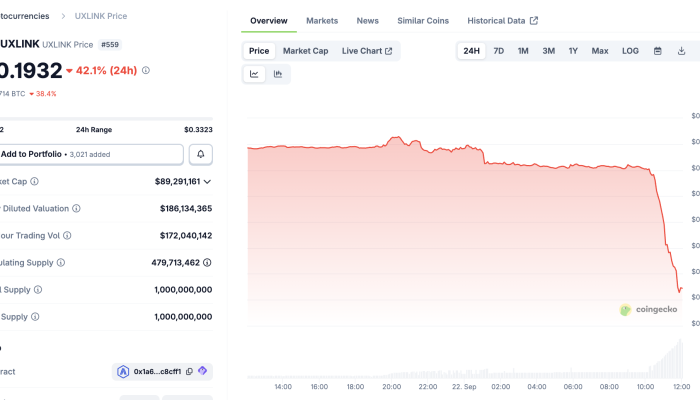Click the Arbitrum chain icon in contract
700x400 pixels.
click(123, 371)
